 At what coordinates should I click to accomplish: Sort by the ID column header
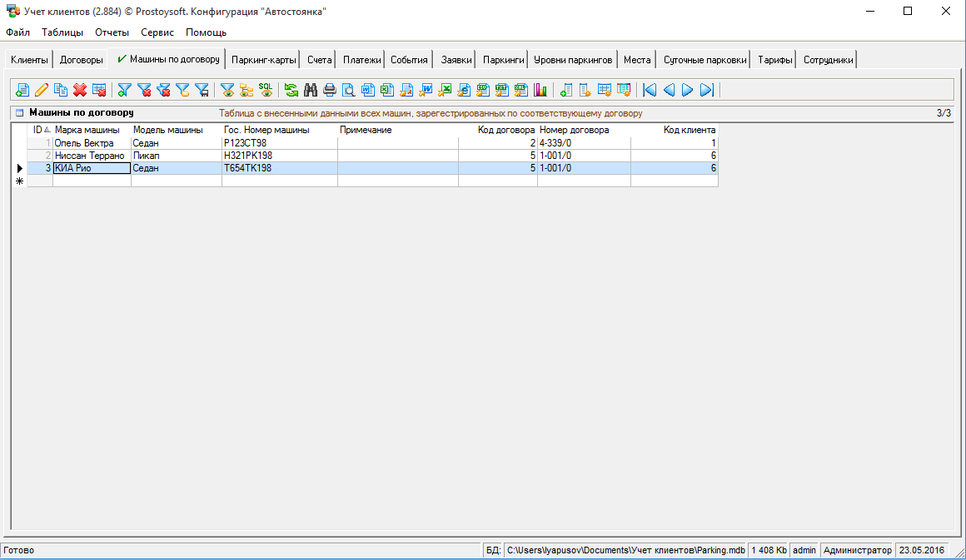(x=39, y=130)
